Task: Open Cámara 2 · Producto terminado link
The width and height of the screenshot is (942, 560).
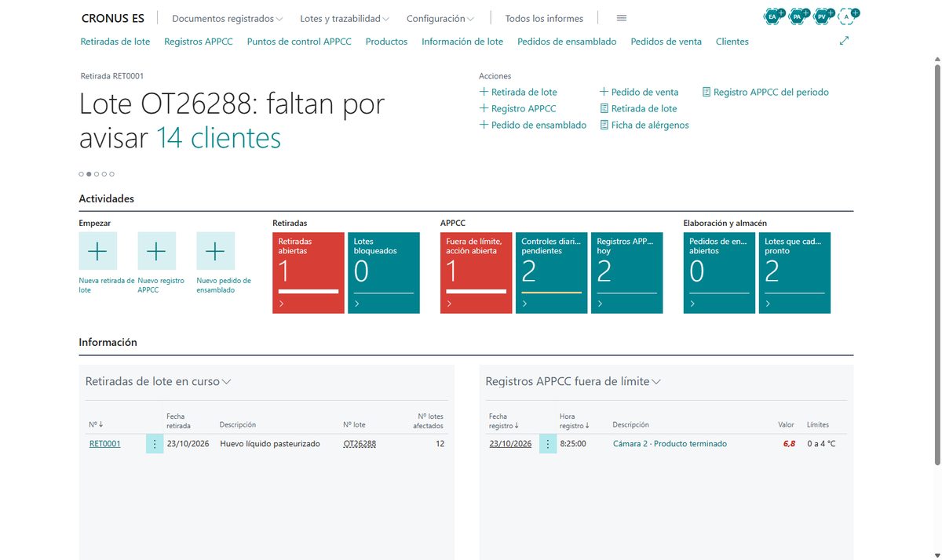Action: (x=670, y=444)
